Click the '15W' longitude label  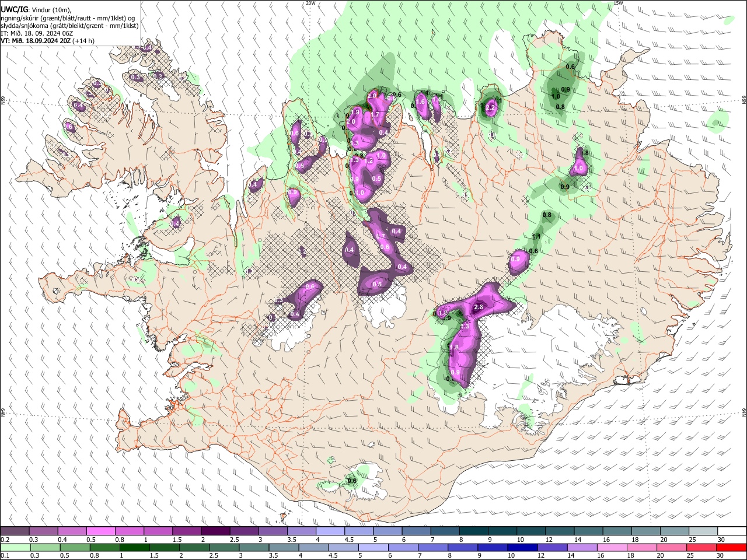(x=618, y=3)
